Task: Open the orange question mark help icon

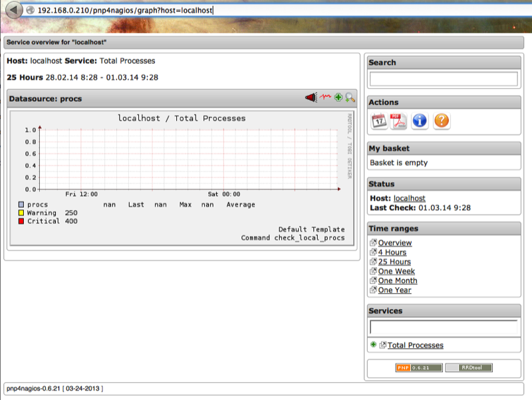Action: [441, 120]
